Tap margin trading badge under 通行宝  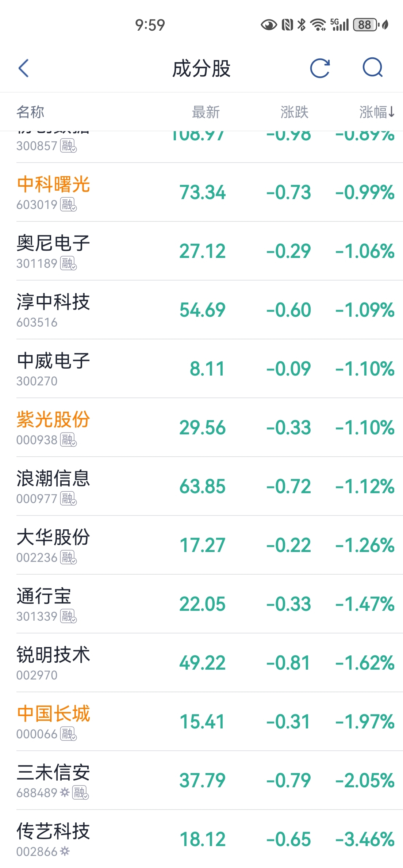tap(68, 616)
